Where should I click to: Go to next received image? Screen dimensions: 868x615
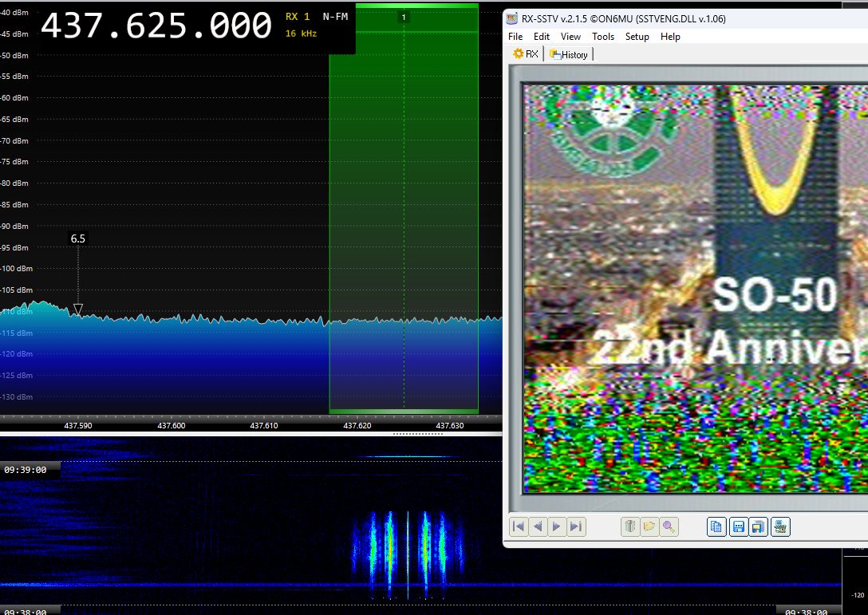click(x=556, y=526)
